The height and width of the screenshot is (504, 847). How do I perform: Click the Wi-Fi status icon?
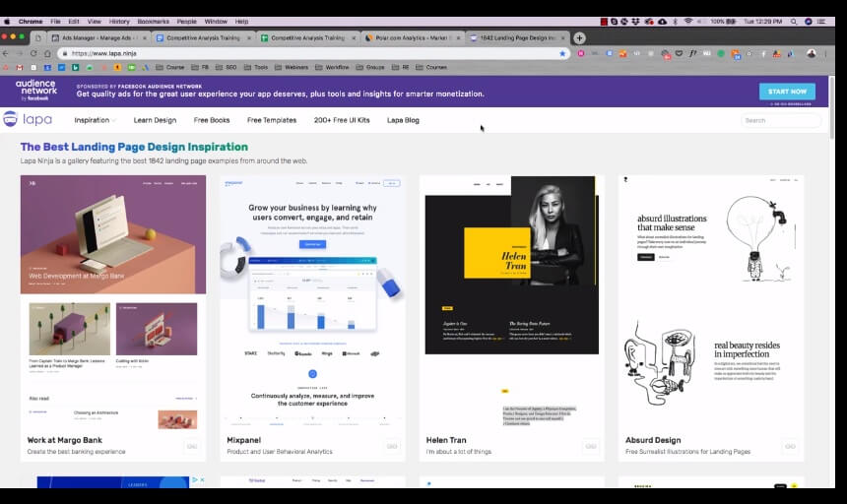tap(688, 22)
